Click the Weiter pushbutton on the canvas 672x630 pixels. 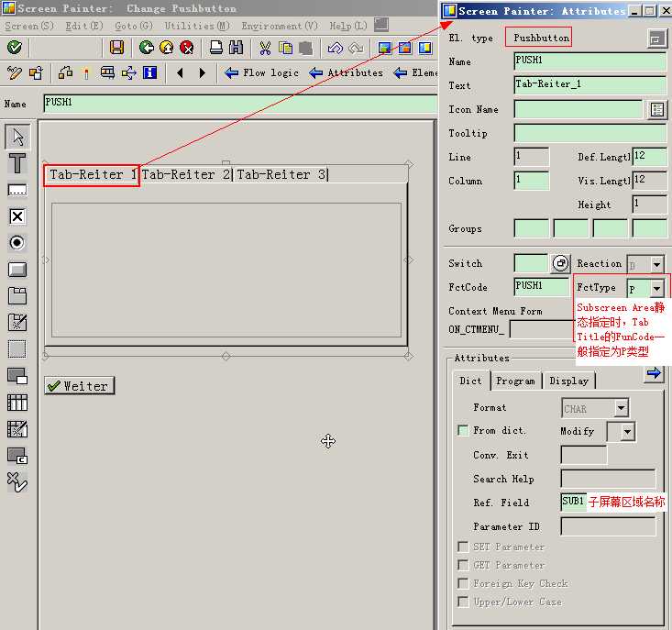[79, 386]
